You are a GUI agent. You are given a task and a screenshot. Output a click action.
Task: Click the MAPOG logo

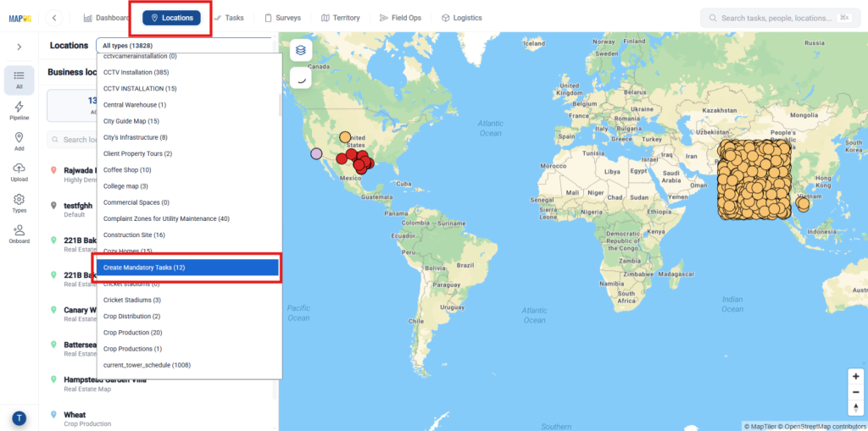click(x=19, y=19)
